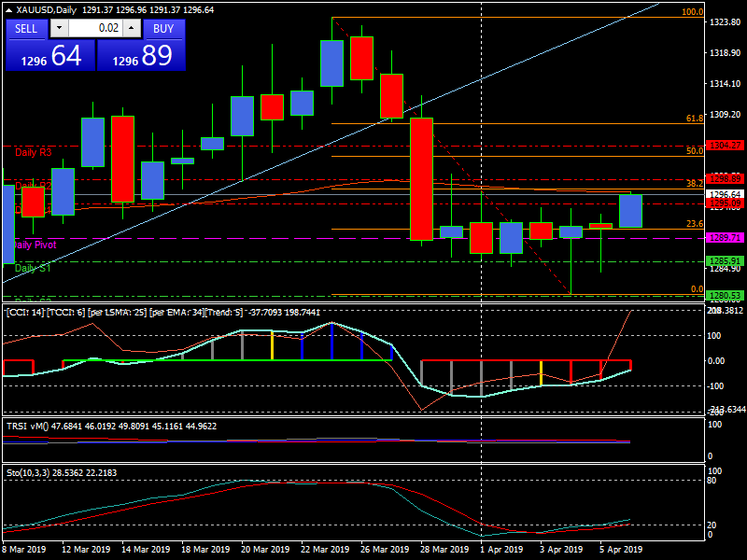The width and height of the screenshot is (747, 560).
Task: Click the Fibonacci 100.0 level label
Action: coord(692,12)
